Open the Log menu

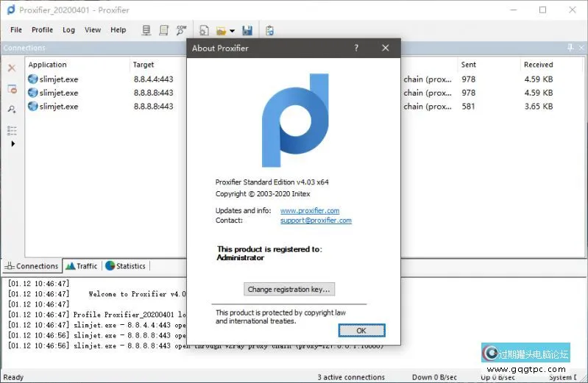(68, 30)
